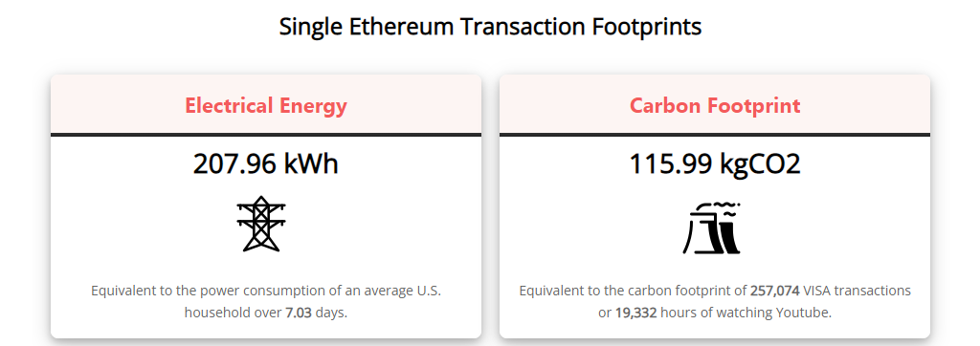Click the average U.S. household description text
This screenshot has width=980, height=346.
coord(266,302)
